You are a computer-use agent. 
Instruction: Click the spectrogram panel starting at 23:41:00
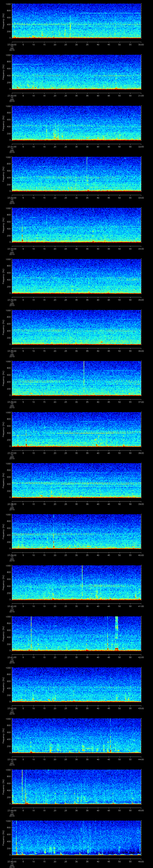(x=76, y=633)
